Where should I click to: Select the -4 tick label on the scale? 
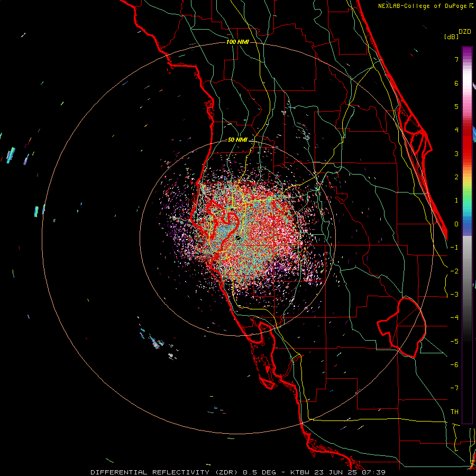coord(454,318)
